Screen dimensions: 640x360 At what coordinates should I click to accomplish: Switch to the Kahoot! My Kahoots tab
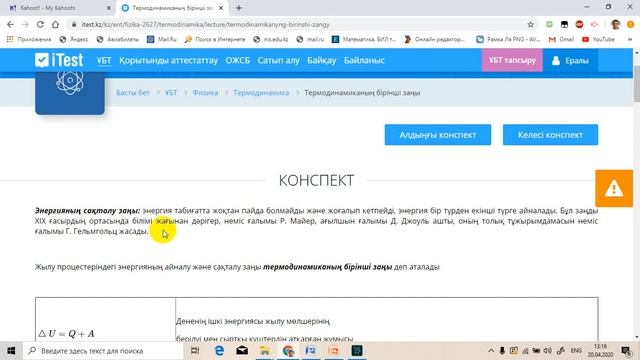[x=59, y=8]
